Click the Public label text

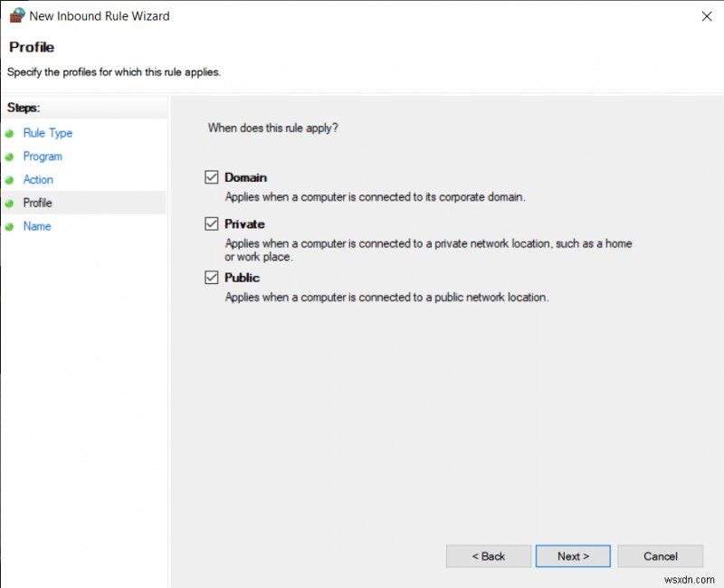242,278
